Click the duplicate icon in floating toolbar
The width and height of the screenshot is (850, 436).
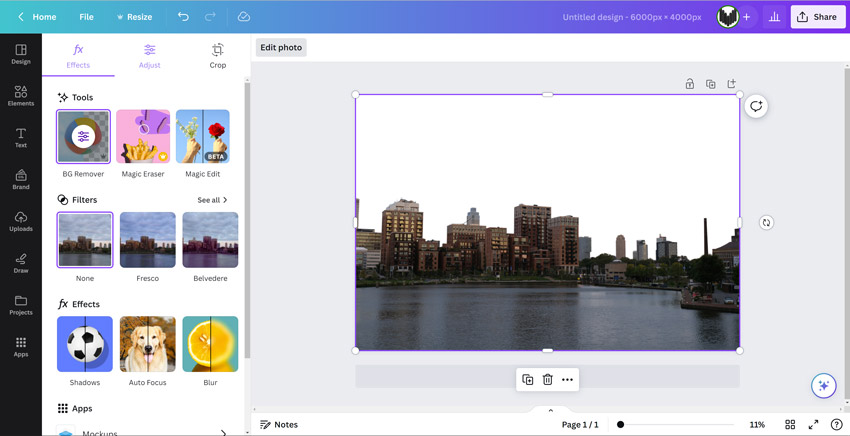527,380
